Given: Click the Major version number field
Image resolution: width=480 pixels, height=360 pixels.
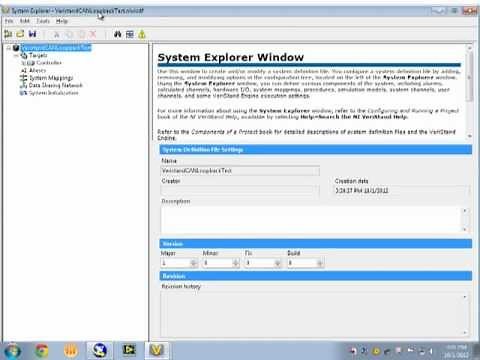Looking at the screenshot, I should pos(176,263).
